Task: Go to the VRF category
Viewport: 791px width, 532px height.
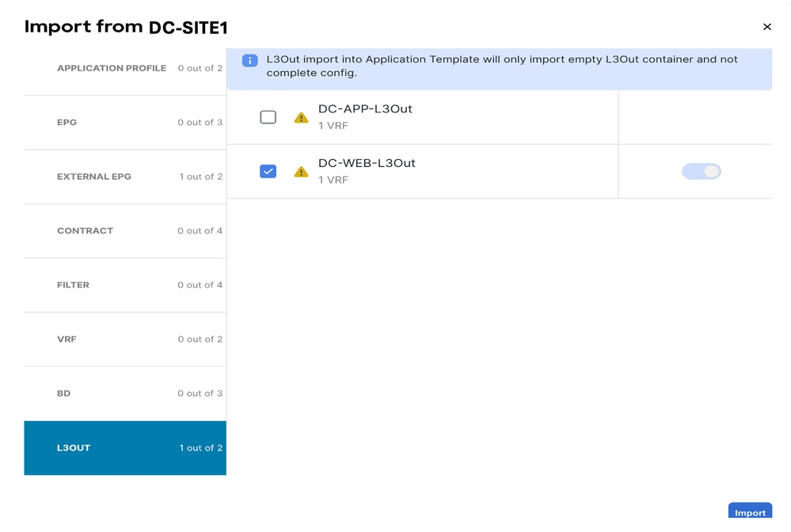Action: click(x=125, y=340)
